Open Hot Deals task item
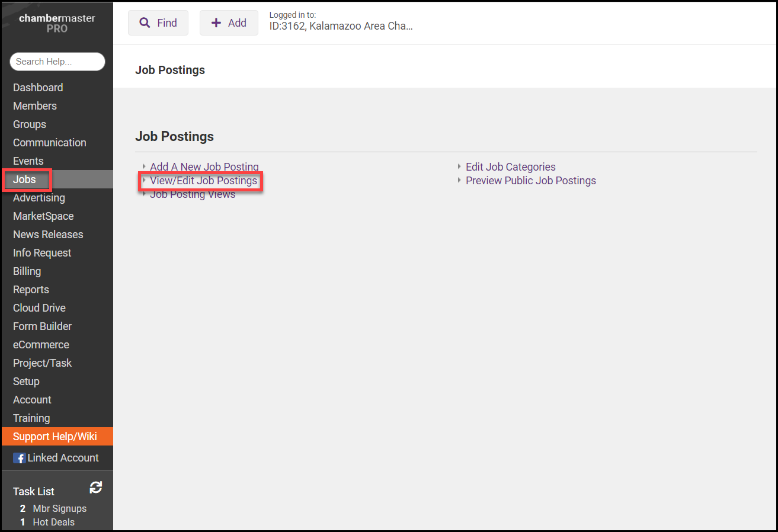 pos(53,522)
